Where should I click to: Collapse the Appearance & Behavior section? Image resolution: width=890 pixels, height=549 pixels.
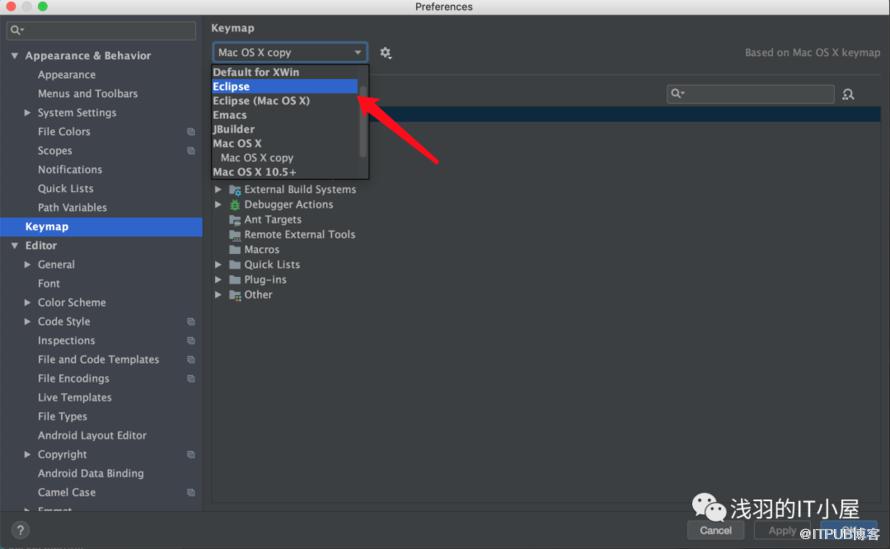pyautogui.click(x=15, y=56)
